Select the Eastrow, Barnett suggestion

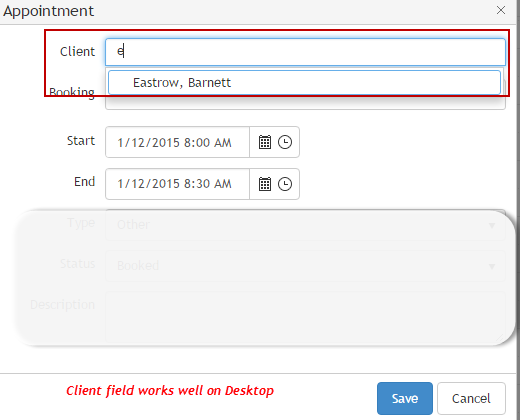[304, 82]
